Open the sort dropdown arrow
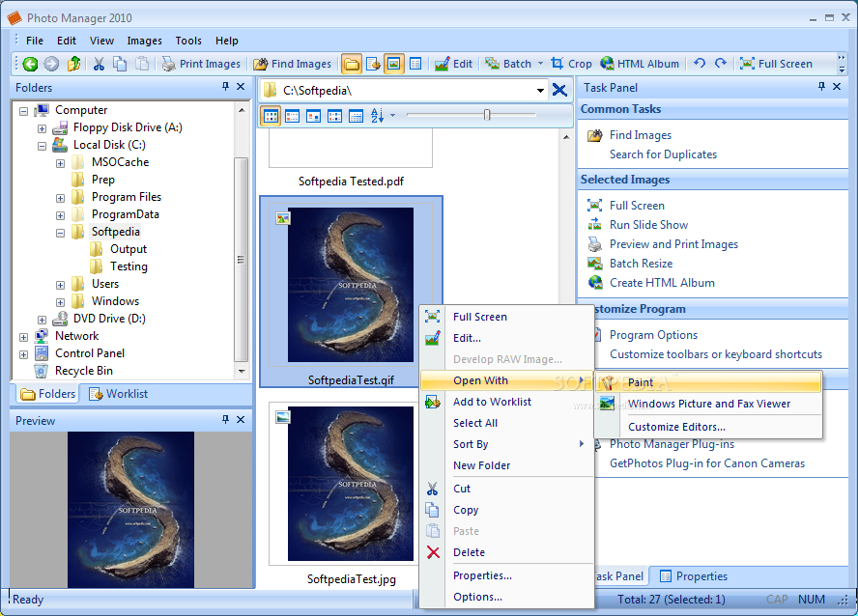The width and height of the screenshot is (858, 616). (x=392, y=115)
